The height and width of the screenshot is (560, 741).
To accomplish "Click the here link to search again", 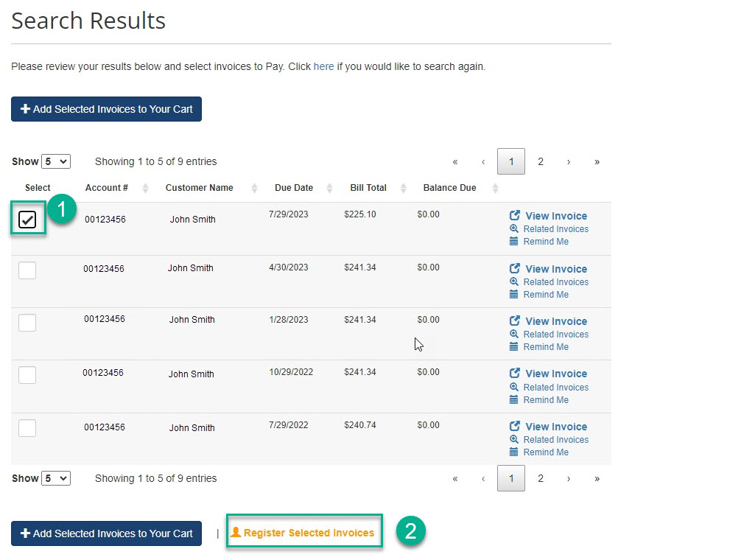I will coord(324,66).
